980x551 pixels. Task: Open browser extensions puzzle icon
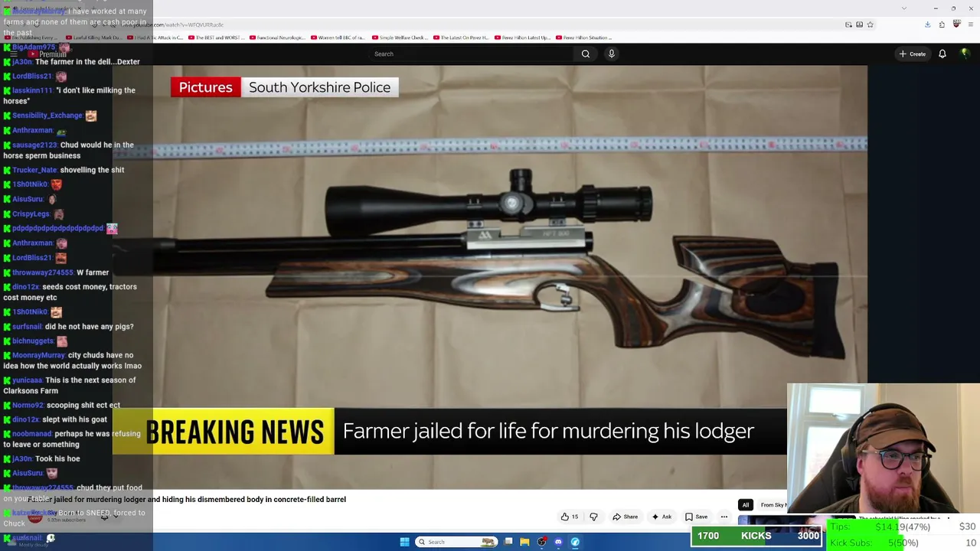(942, 24)
